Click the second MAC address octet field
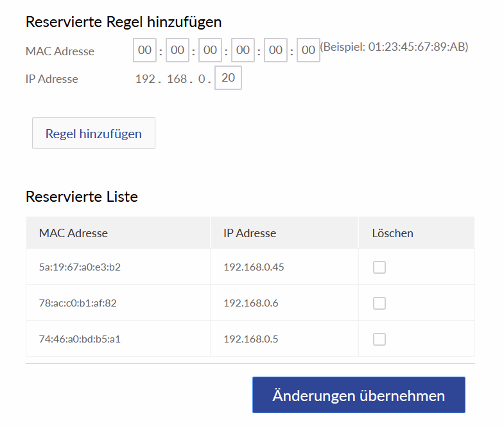The image size is (504, 428). [177, 50]
